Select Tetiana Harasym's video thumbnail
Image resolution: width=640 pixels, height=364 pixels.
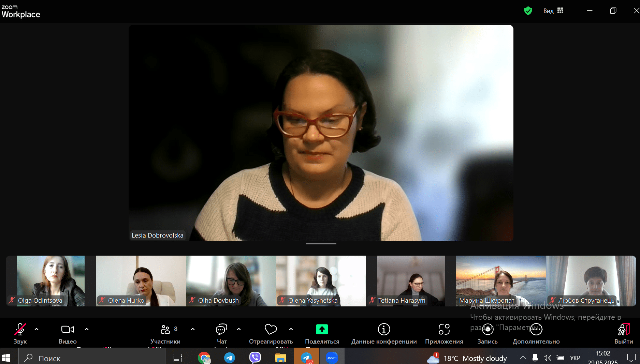pyautogui.click(x=411, y=281)
